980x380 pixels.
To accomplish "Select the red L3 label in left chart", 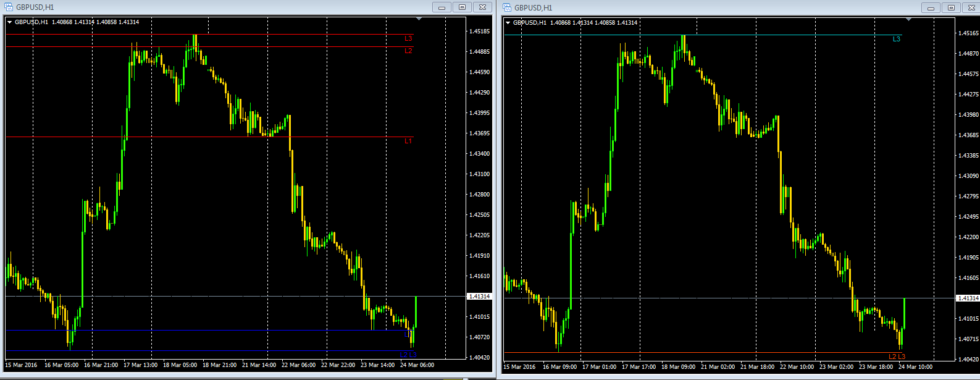I will [x=408, y=38].
